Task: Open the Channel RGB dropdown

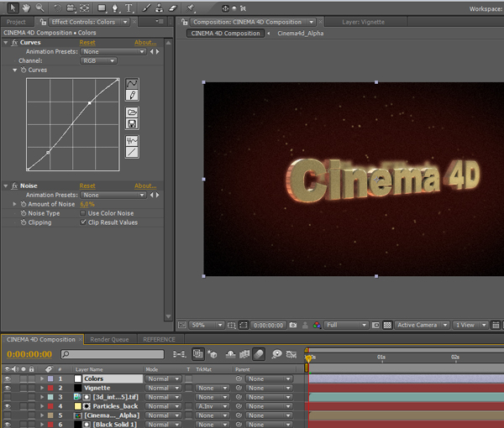Action: [98, 60]
